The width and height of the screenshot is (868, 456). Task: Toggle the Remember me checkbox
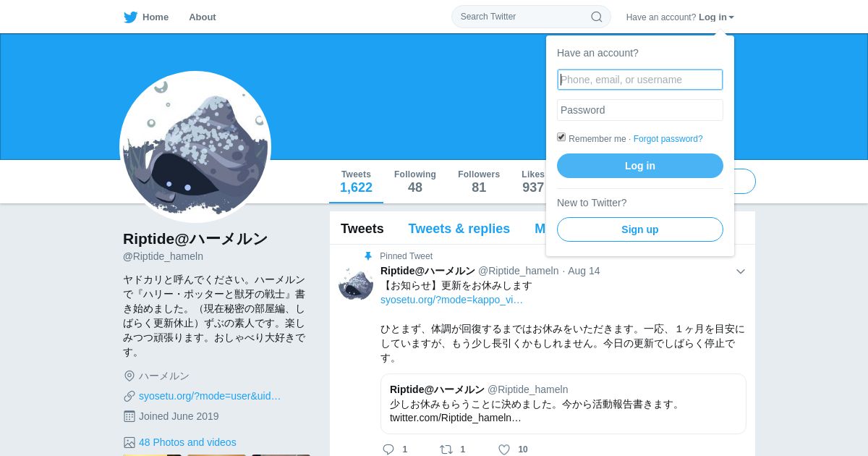(561, 137)
